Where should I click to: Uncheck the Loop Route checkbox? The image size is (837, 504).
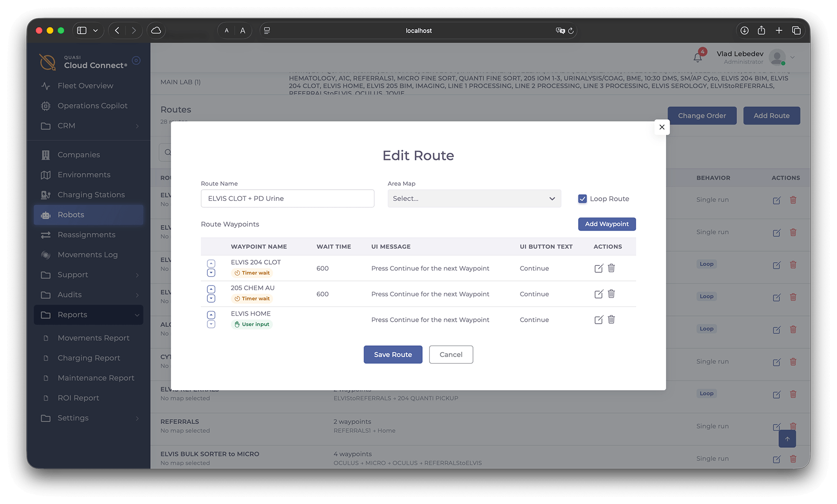coord(582,199)
